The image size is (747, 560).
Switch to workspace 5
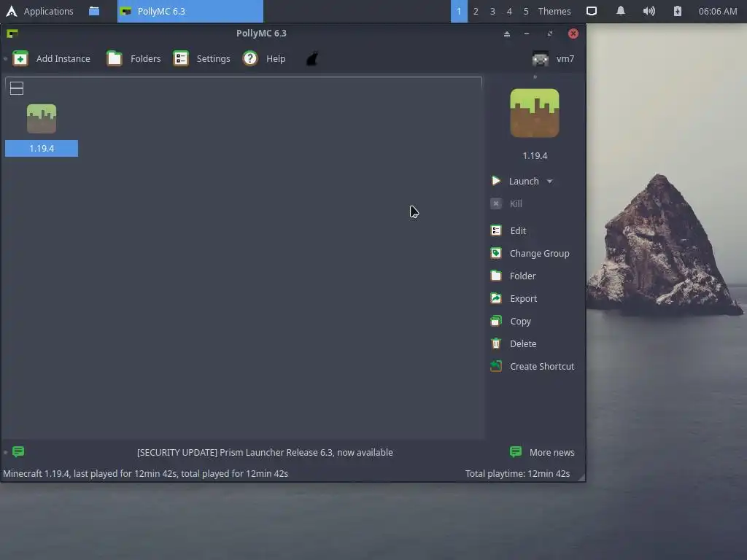coord(526,11)
